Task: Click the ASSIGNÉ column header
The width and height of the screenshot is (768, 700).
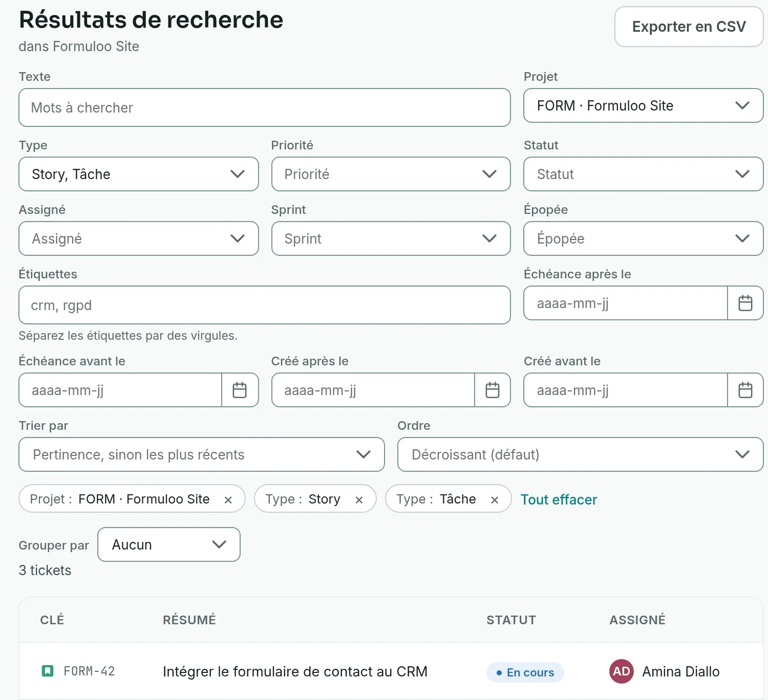Action: [637, 620]
